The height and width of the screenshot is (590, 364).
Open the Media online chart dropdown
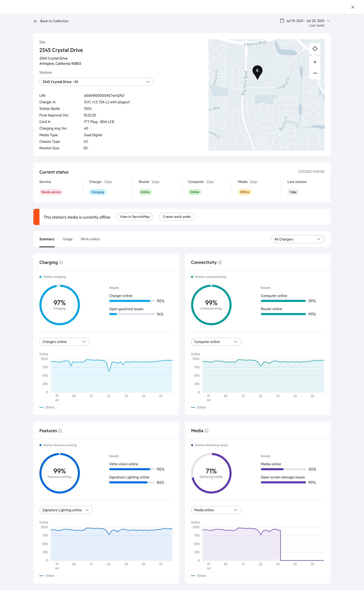216,510
